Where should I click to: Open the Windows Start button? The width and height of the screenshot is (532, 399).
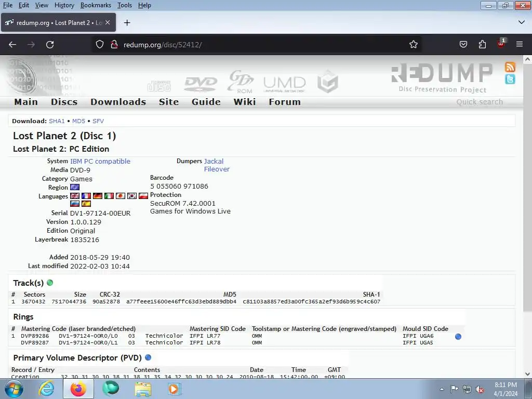(x=13, y=389)
